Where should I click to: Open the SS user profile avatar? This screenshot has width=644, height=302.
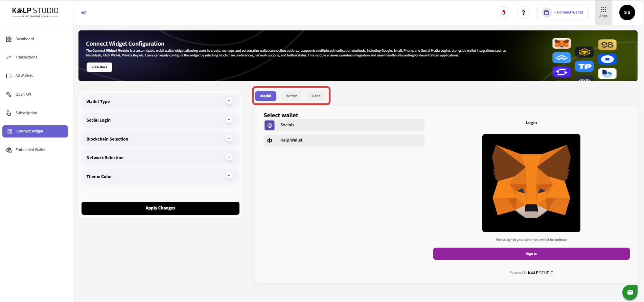click(627, 12)
